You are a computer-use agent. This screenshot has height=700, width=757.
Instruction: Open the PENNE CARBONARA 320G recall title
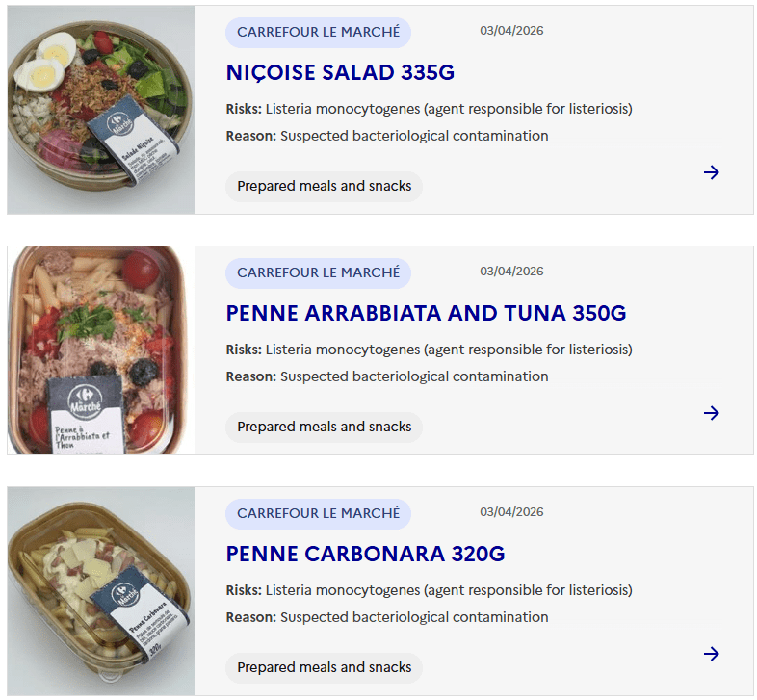(365, 555)
